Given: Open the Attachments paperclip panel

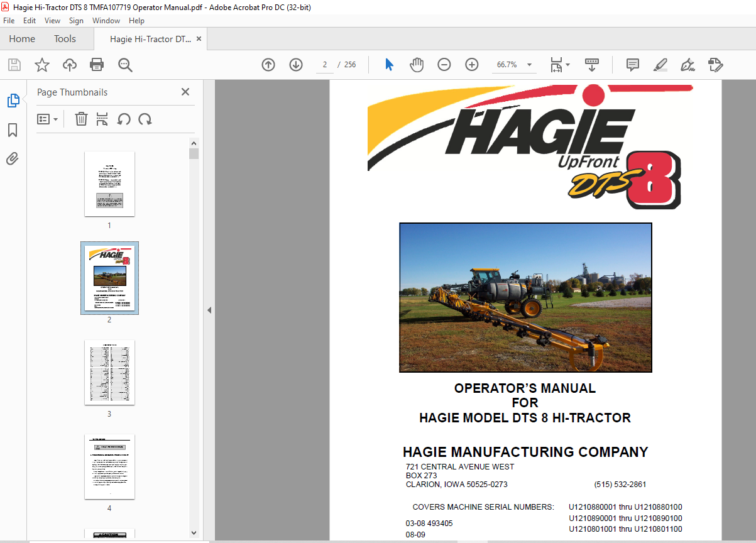Looking at the screenshot, I should click(x=13, y=159).
